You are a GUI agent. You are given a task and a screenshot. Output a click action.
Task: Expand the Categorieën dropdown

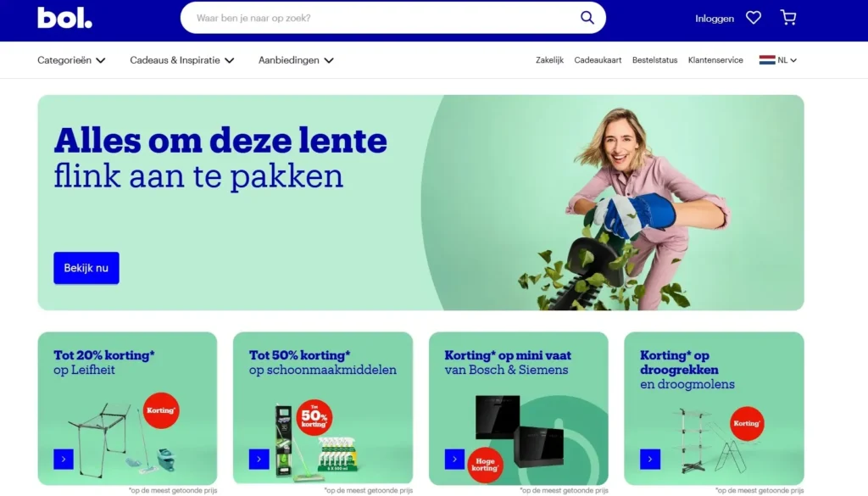coord(71,60)
